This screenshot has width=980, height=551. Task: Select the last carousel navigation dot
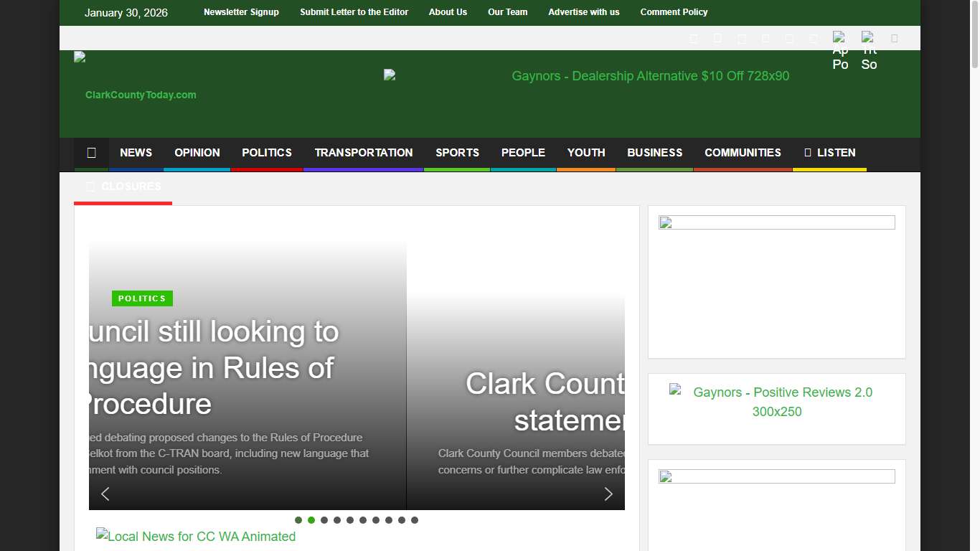[x=415, y=520]
